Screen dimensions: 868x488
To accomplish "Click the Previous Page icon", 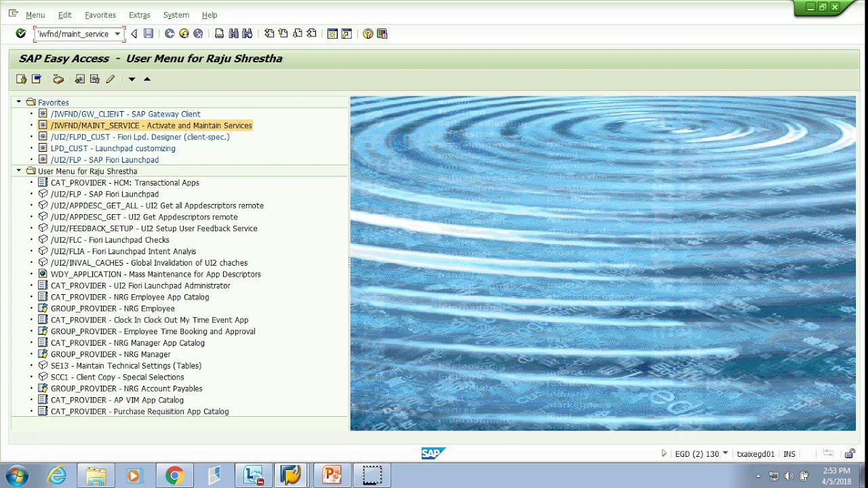I will (283, 34).
